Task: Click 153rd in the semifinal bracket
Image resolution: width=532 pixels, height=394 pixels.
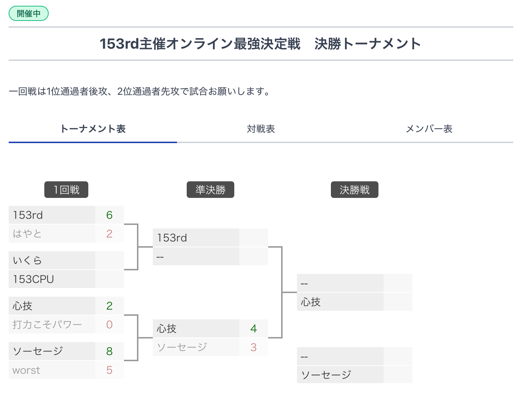Action: tap(196, 238)
